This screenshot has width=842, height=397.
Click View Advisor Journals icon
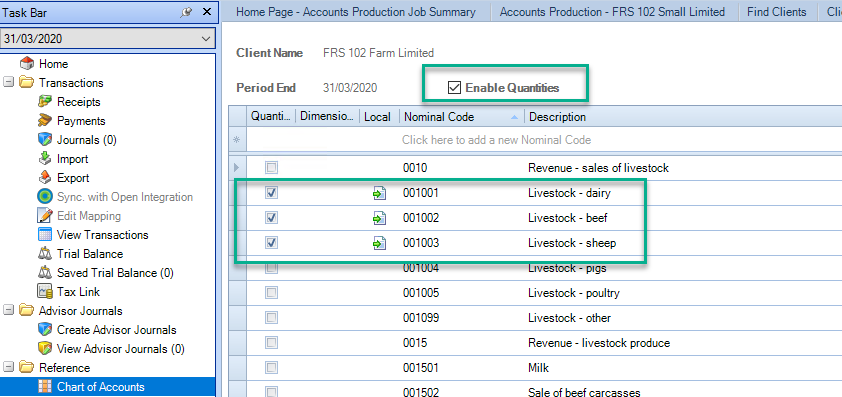(45, 349)
